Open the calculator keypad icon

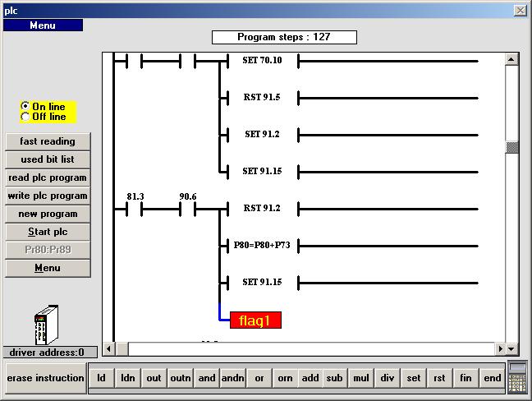518,377
